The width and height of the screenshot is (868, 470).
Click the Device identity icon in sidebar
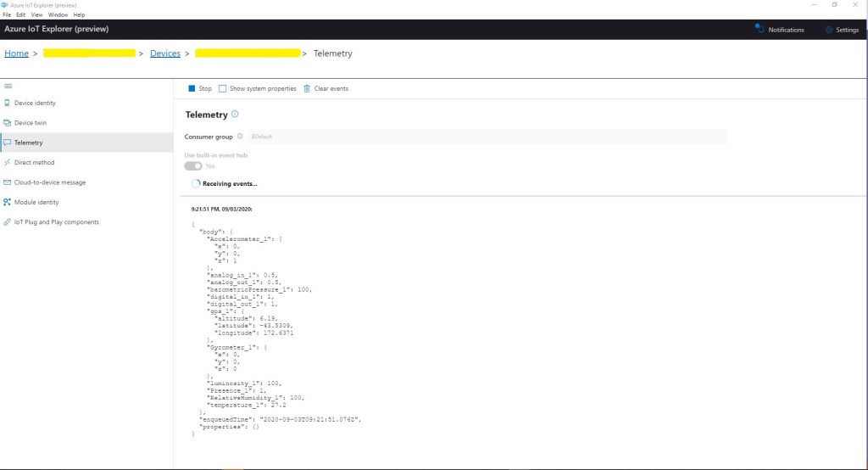(8, 103)
